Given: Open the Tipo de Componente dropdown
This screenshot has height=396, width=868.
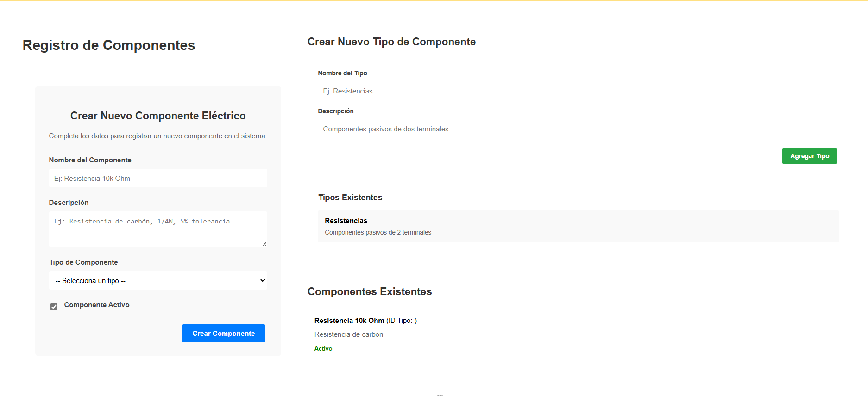Looking at the screenshot, I should click(158, 280).
